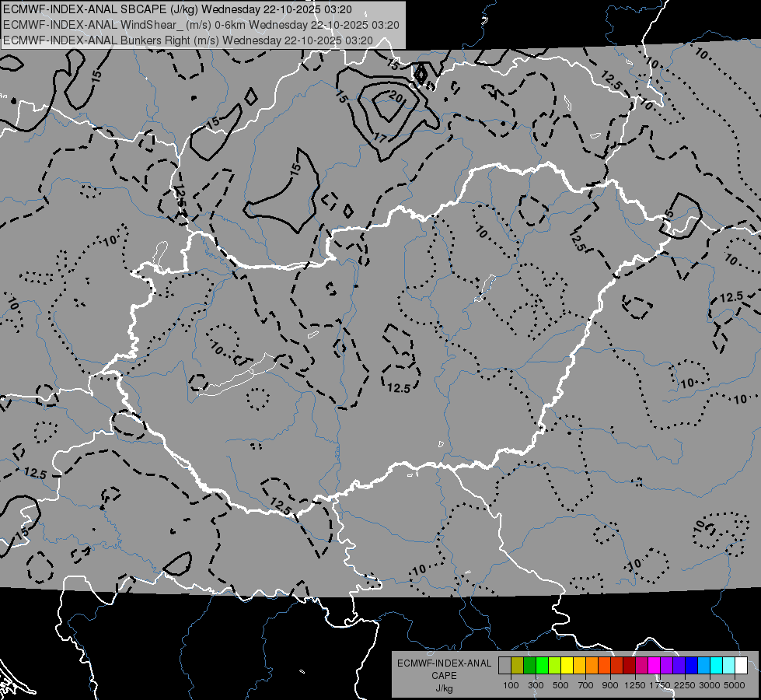Click the 2250 legend tick value
The height and width of the screenshot is (700, 761).
685,685
